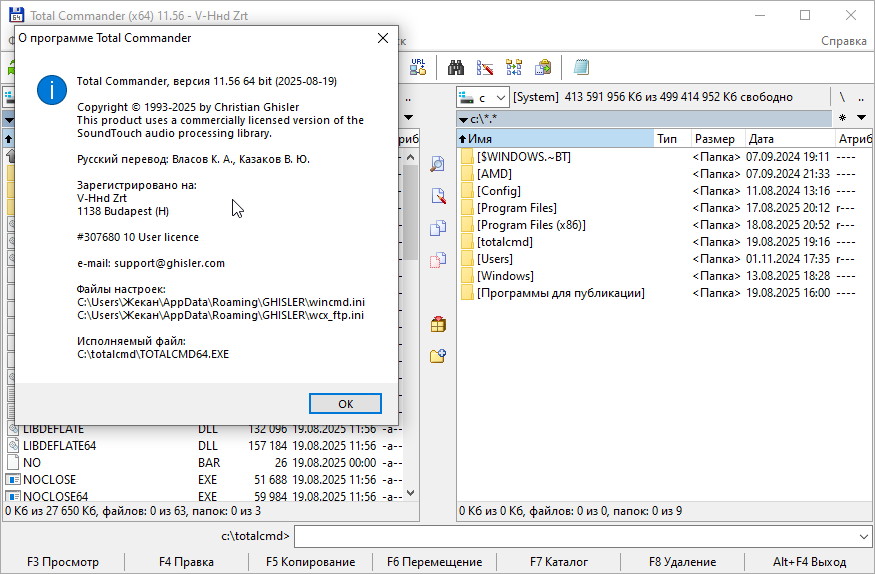Click the NOCLOSE file icon
875x574 pixels.
tap(13, 480)
